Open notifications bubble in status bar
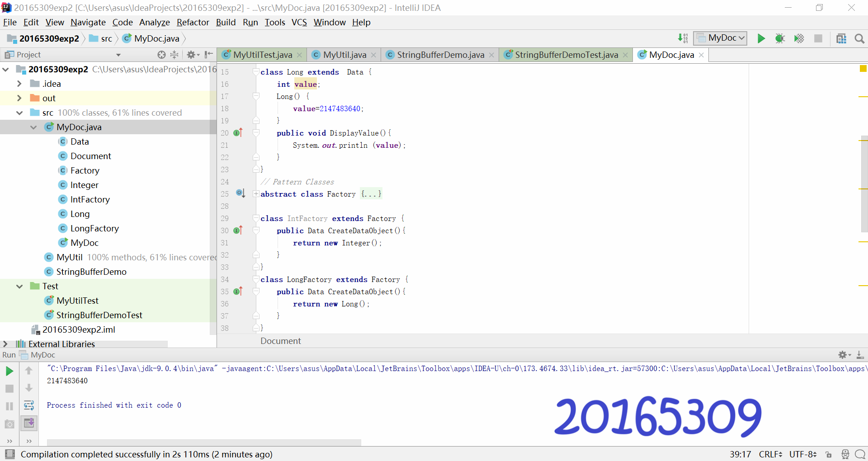 coord(860,454)
